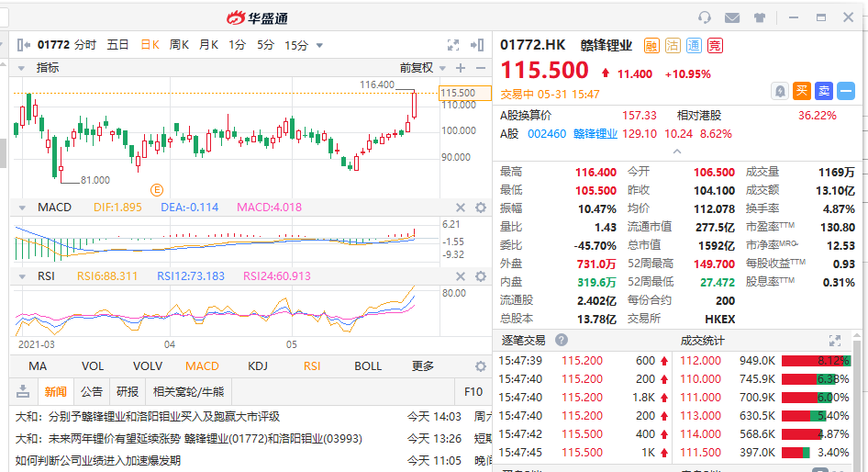The image size is (868, 472).
Task: Open the 新闻 news tab
Action: pos(55,392)
